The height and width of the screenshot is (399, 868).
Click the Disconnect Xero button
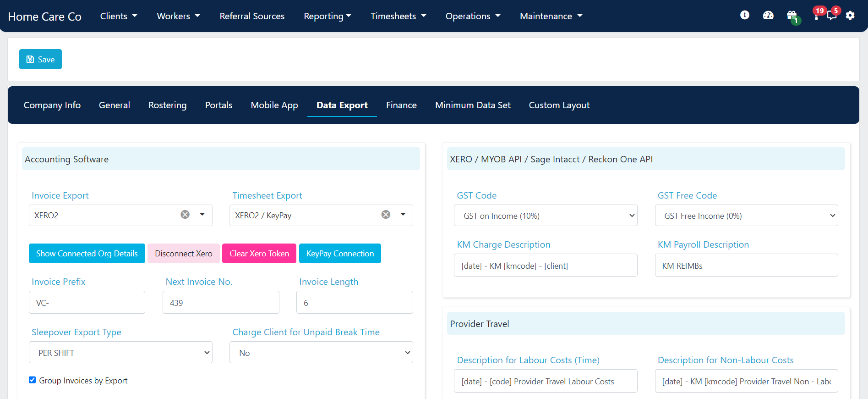[x=184, y=253]
